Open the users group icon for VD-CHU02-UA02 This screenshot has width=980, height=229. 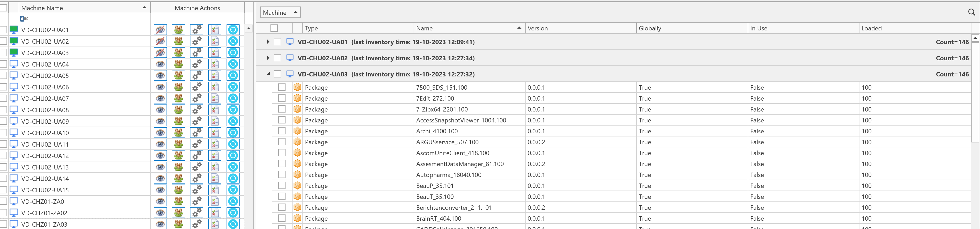178,41
